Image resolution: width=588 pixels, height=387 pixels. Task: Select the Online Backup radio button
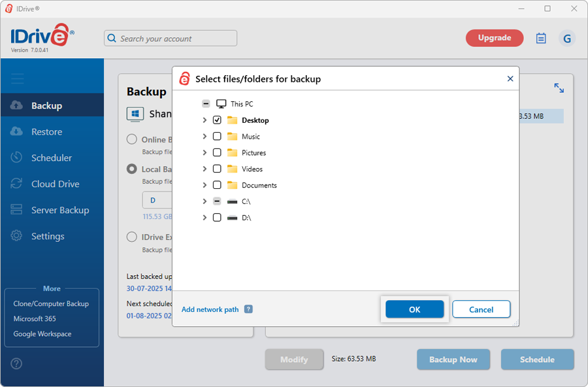(x=131, y=139)
